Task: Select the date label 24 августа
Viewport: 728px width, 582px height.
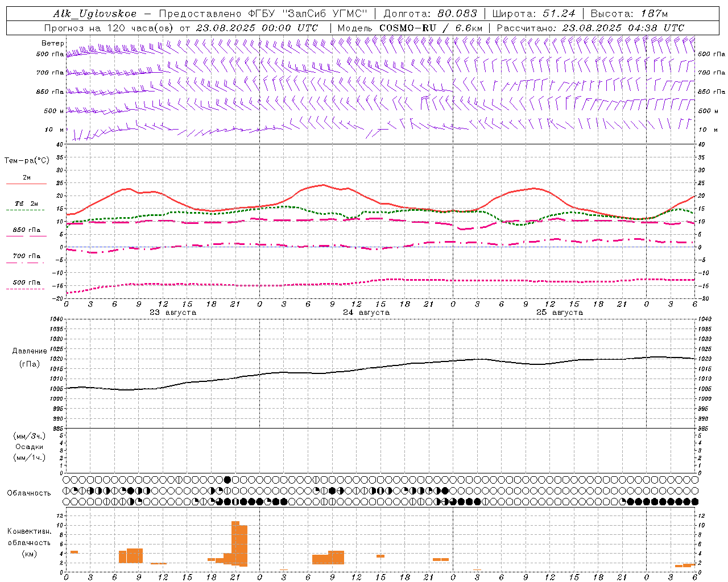Action: [366, 313]
